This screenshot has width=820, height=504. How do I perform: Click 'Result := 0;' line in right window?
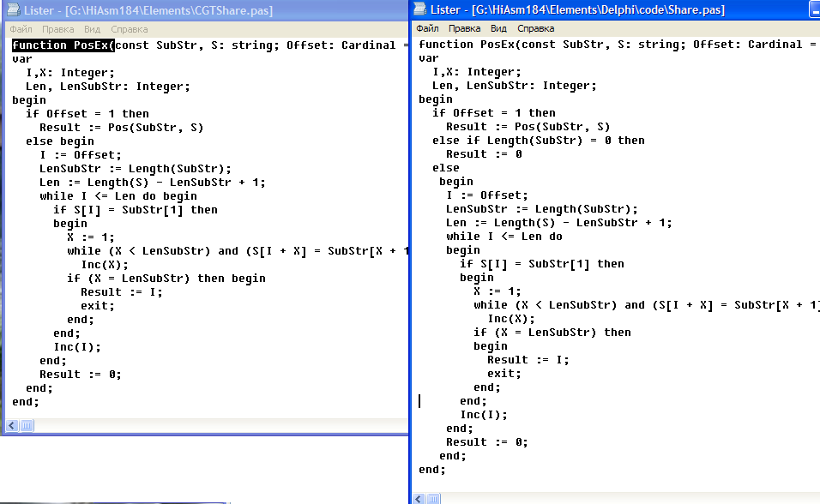[487, 442]
